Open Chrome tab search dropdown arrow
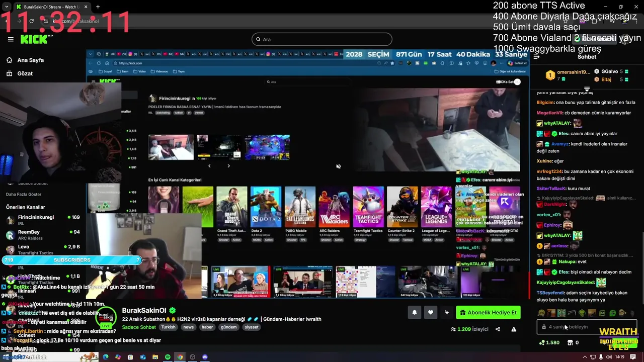The height and width of the screenshot is (362, 644). point(6,7)
